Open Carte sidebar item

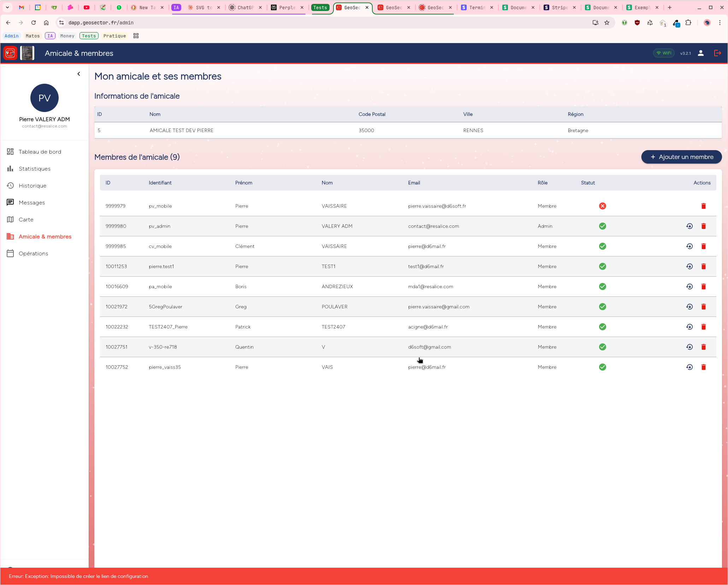[26, 220]
